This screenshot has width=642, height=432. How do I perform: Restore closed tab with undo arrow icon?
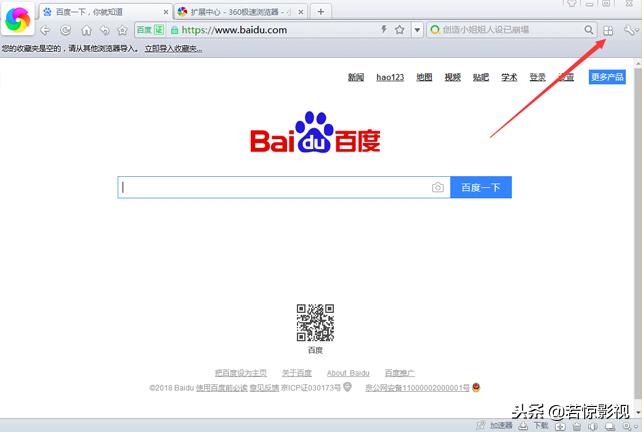pyautogui.click(x=105, y=30)
